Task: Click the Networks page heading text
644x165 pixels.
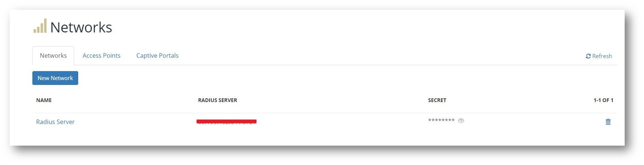Action: click(x=81, y=27)
